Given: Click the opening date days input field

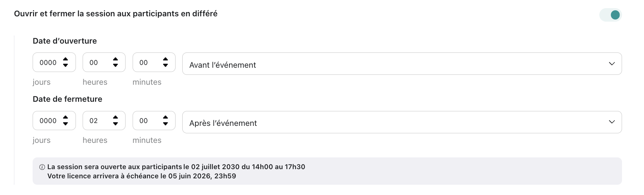Looking at the screenshot, I should tap(48, 63).
